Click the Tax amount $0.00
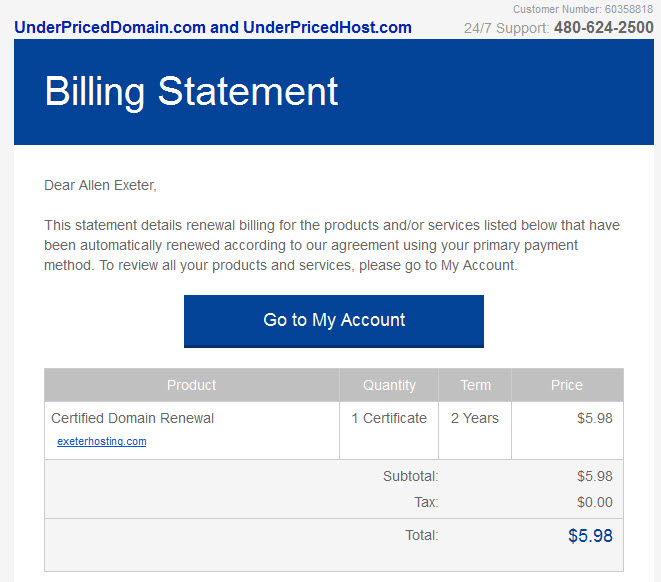Image resolution: width=661 pixels, height=582 pixels. [x=594, y=502]
